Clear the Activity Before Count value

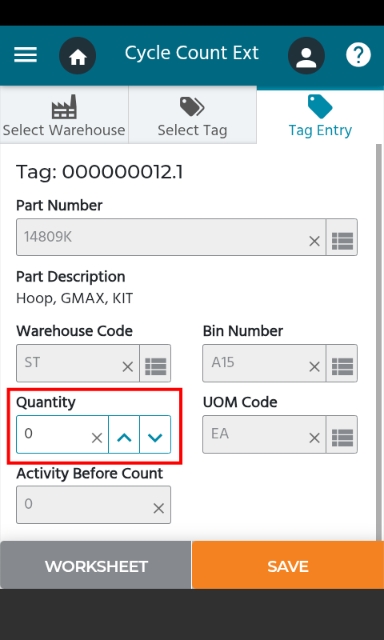[x=158, y=508]
